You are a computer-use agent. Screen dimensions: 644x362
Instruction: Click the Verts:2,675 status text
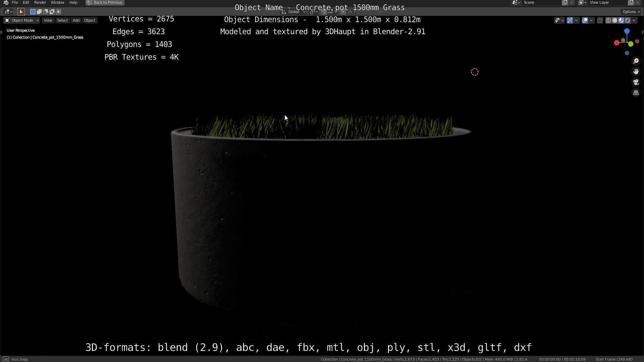pyautogui.click(x=405, y=359)
